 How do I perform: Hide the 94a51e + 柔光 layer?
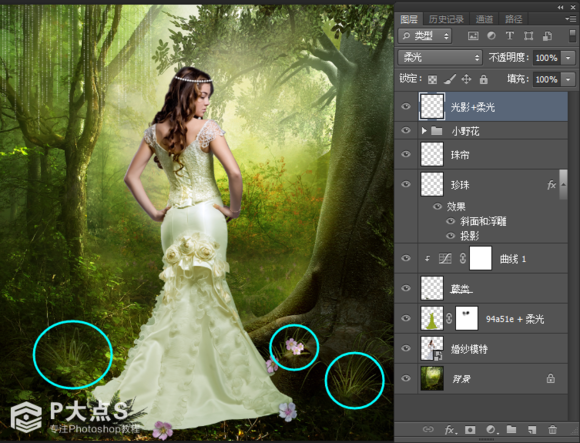406,318
